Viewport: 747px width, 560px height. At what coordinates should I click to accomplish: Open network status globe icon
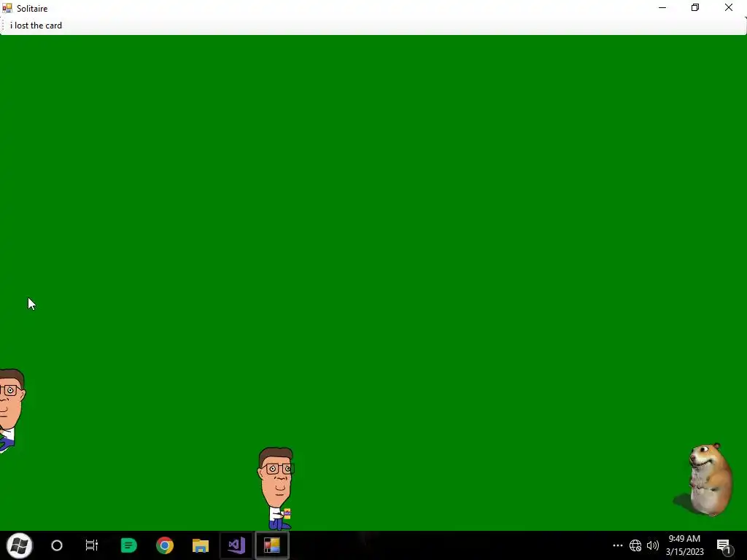coord(635,545)
